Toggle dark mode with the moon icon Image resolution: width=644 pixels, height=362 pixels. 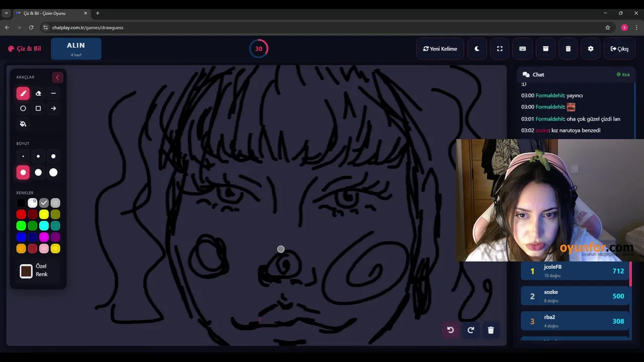pyautogui.click(x=477, y=49)
